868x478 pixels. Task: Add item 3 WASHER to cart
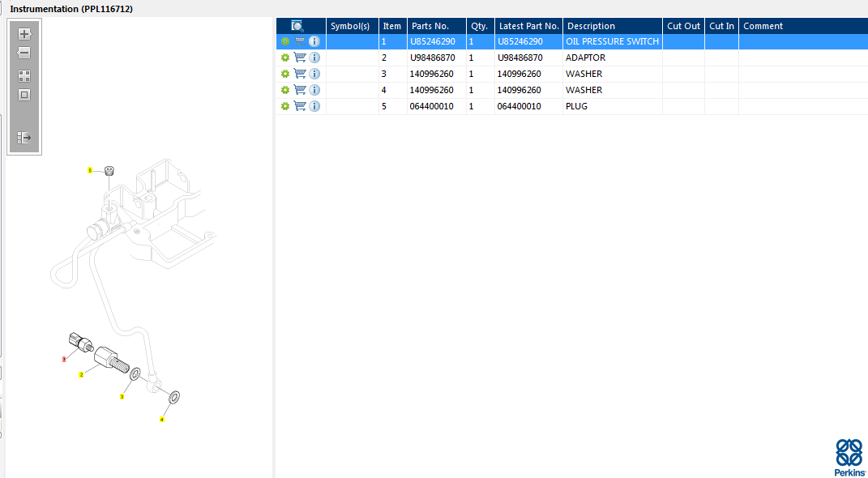(300, 74)
